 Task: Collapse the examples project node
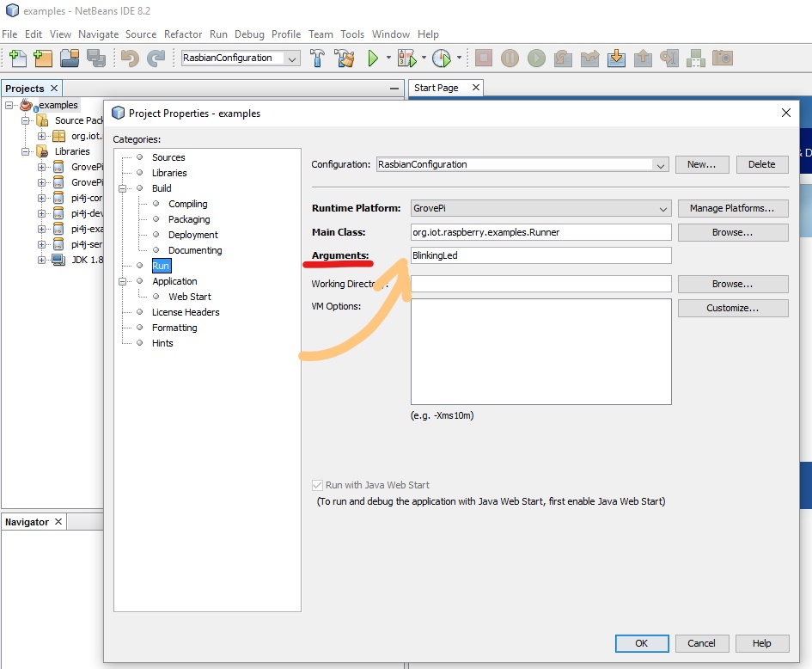click(9, 105)
